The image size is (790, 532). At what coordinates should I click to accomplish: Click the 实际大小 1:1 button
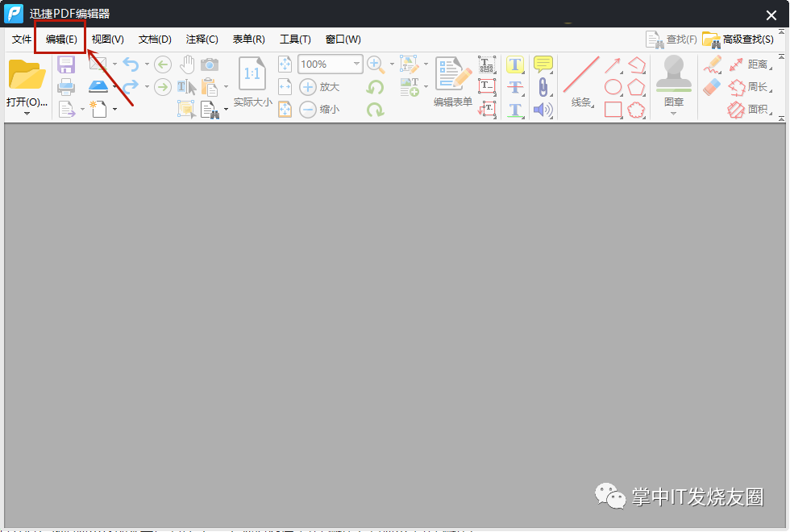click(252, 81)
